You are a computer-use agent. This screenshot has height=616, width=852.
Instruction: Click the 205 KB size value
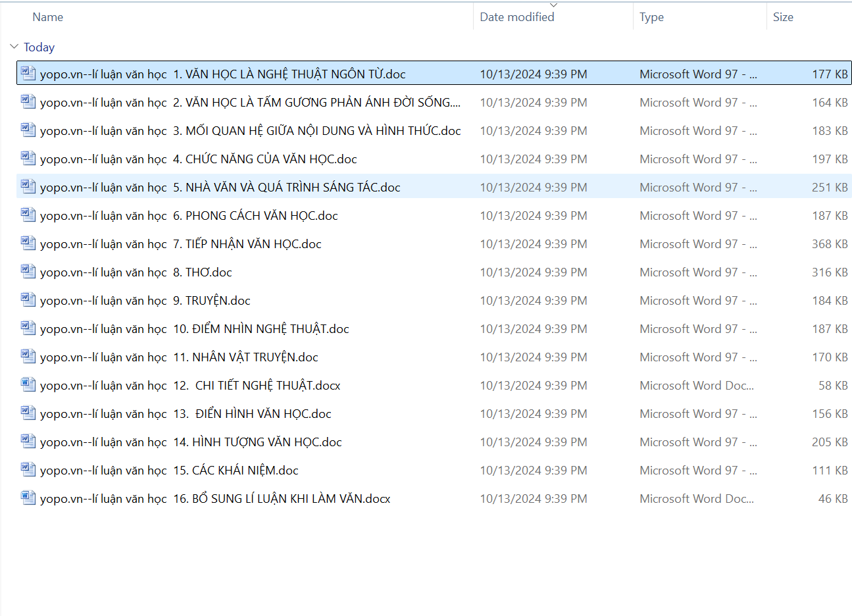[830, 442]
